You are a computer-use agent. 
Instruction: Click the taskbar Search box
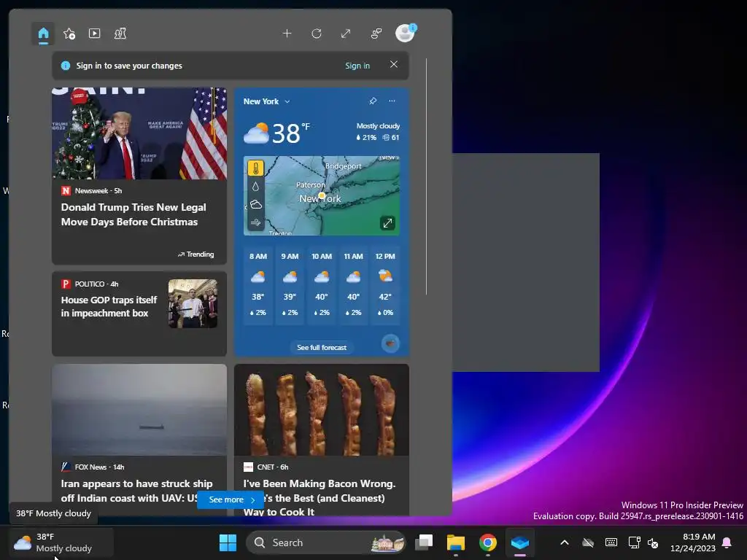326,542
